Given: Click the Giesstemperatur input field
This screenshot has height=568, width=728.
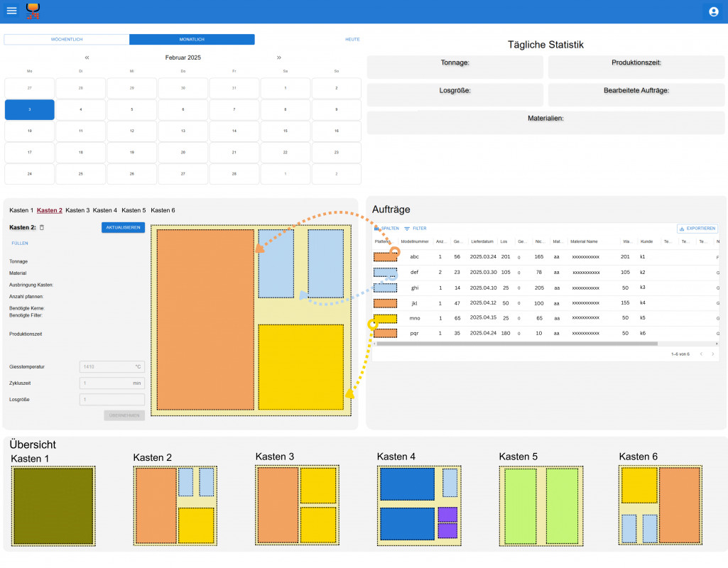Looking at the screenshot, I should coord(112,366).
